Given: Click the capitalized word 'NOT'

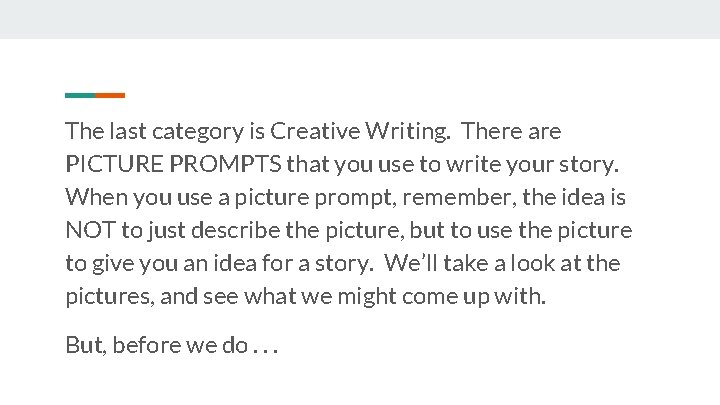Looking at the screenshot, I should point(91,231).
